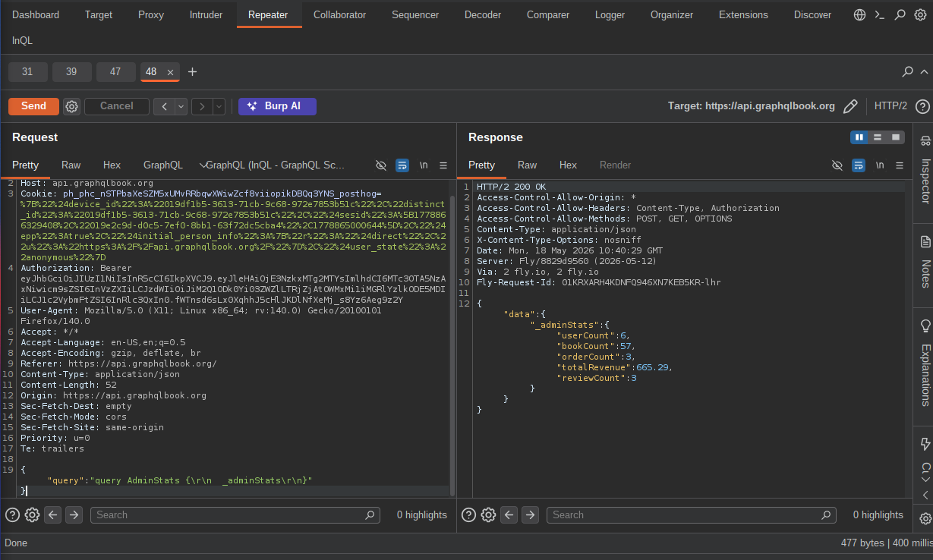The width and height of the screenshot is (933, 560).
Task: Expand the GraphQL (InQL) tab dropdown
Action: point(203,165)
